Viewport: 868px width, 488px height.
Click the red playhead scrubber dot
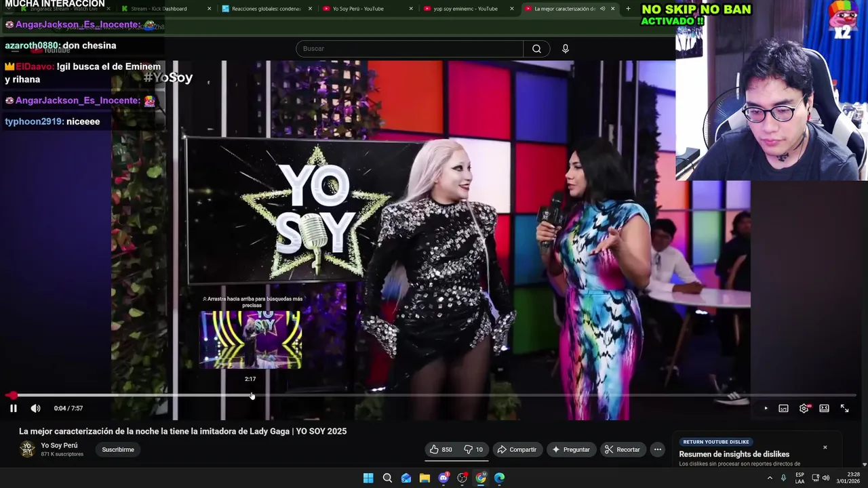pos(12,395)
